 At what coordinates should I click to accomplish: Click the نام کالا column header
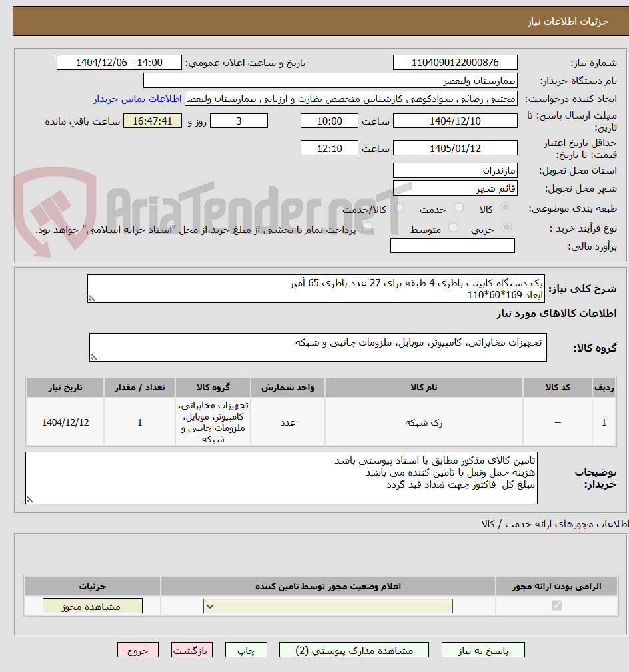(424, 388)
